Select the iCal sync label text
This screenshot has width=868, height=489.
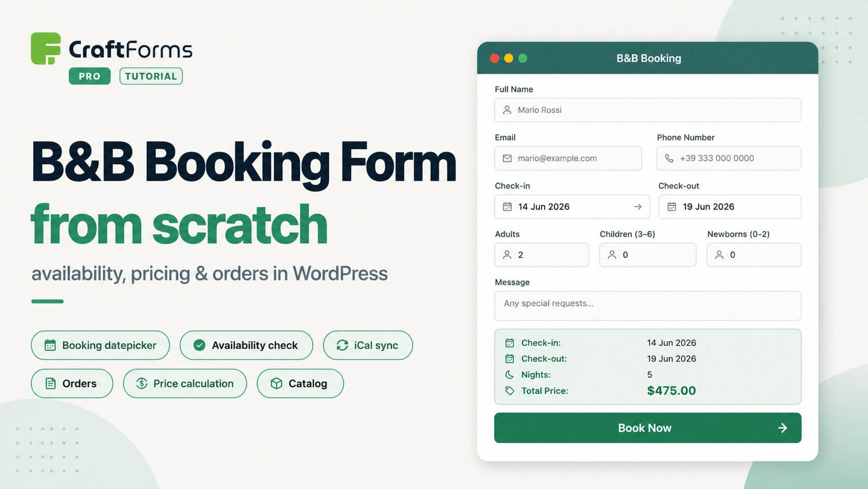pyautogui.click(x=376, y=345)
